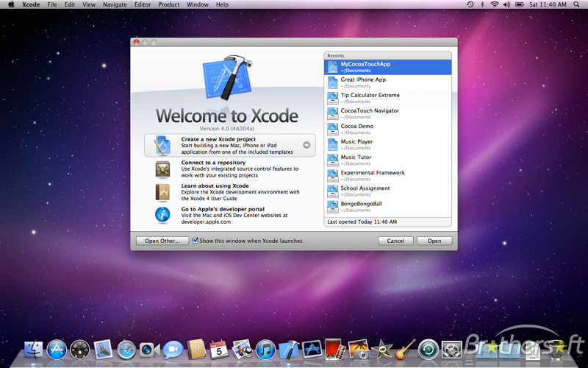Open the App Store dock icon
Screen dimensions: 588x368
(x=57, y=350)
